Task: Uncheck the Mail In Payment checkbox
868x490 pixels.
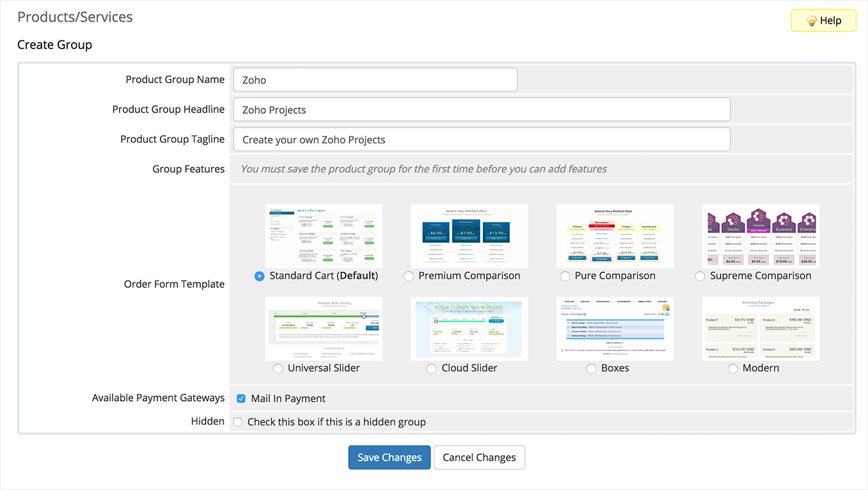Action: (x=241, y=399)
